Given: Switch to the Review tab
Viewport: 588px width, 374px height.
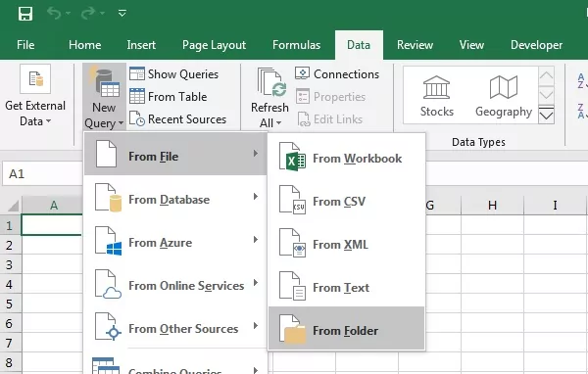Looking at the screenshot, I should pyautogui.click(x=415, y=45).
